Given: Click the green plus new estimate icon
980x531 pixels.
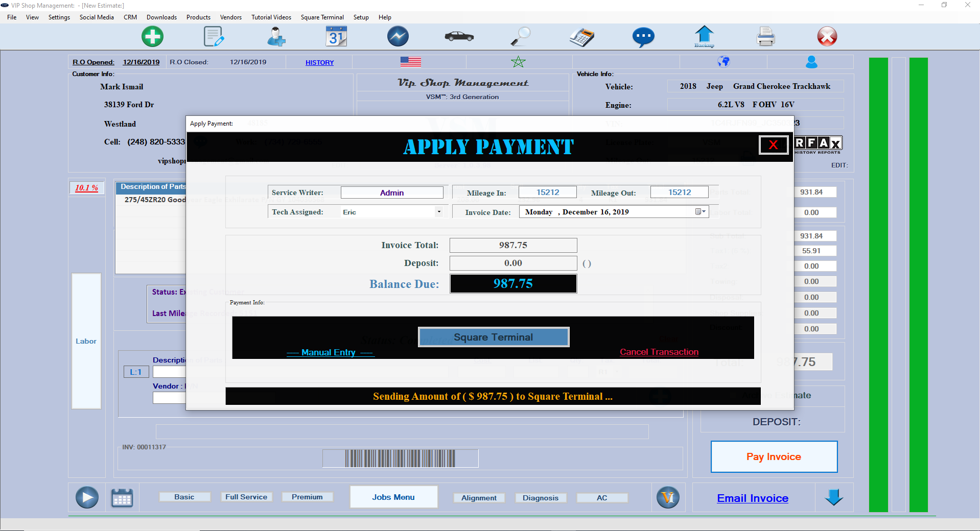Looking at the screenshot, I should 152,37.
